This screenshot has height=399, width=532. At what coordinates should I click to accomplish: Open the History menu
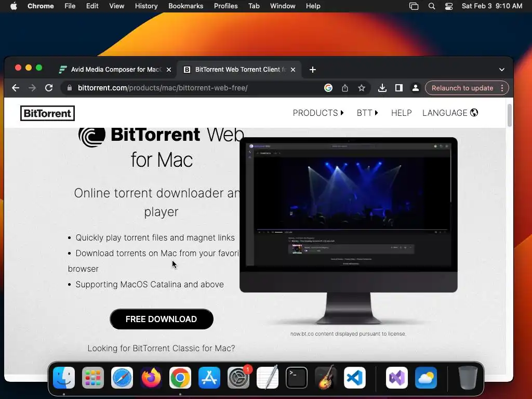click(146, 6)
